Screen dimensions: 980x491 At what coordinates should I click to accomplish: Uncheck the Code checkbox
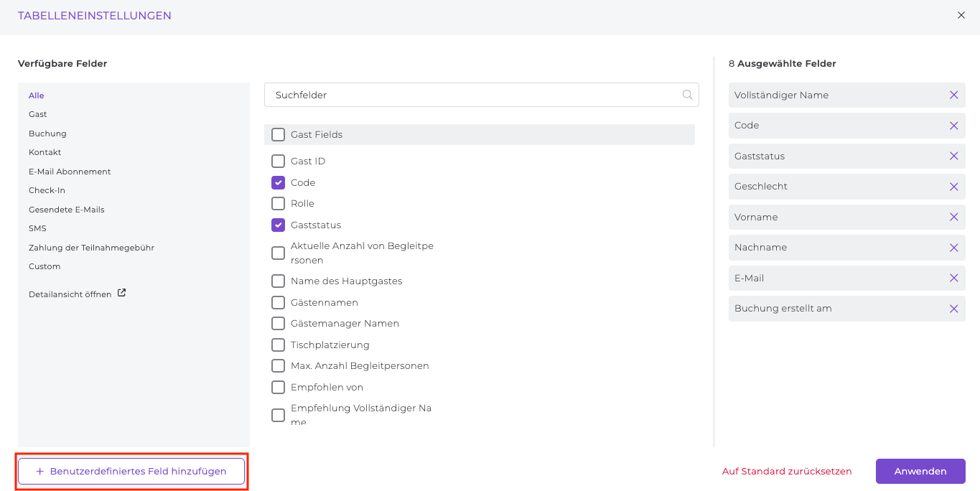(x=279, y=182)
